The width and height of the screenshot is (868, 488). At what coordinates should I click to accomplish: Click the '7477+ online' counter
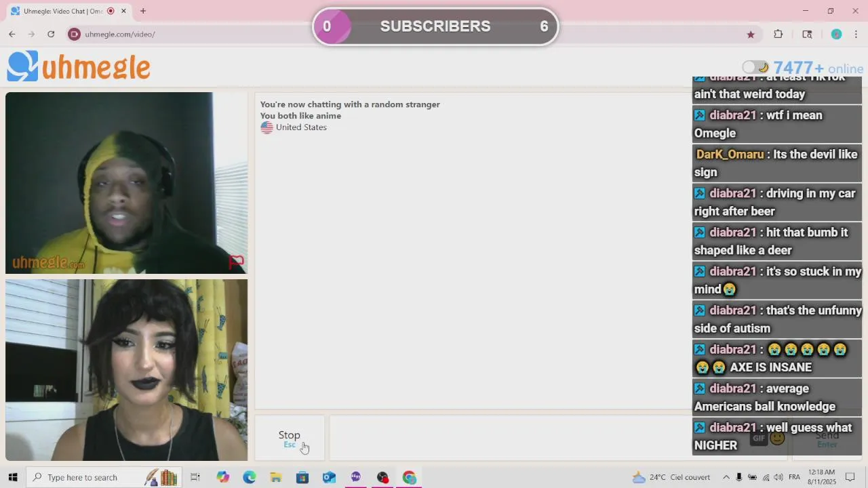[x=818, y=68]
